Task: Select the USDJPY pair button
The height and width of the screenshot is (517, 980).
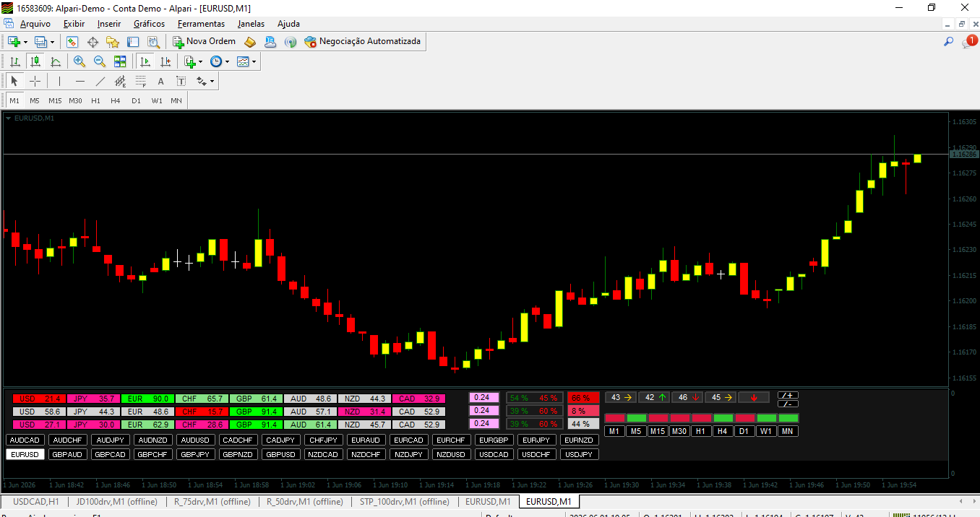Action: click(x=580, y=454)
